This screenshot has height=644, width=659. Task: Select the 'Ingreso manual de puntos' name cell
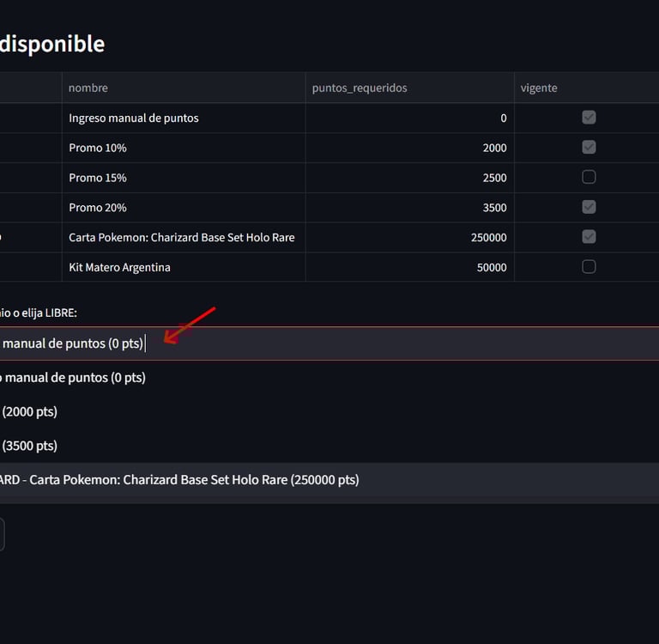[134, 118]
